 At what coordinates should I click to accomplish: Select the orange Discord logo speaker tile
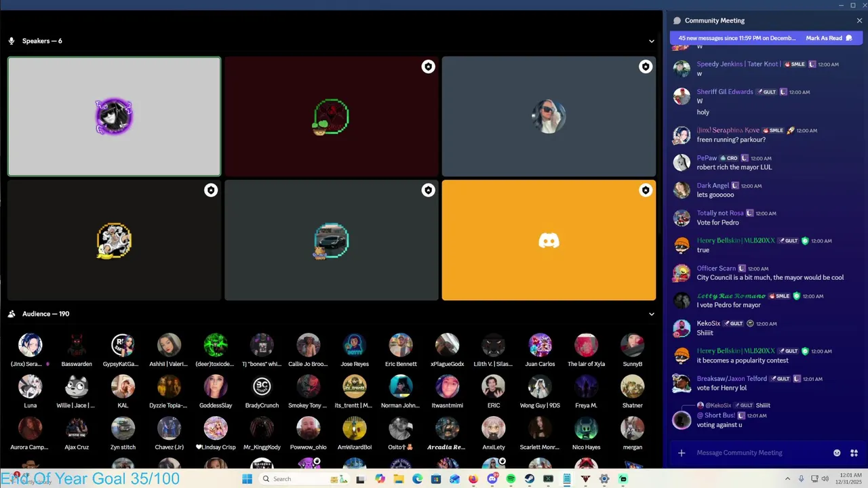549,240
